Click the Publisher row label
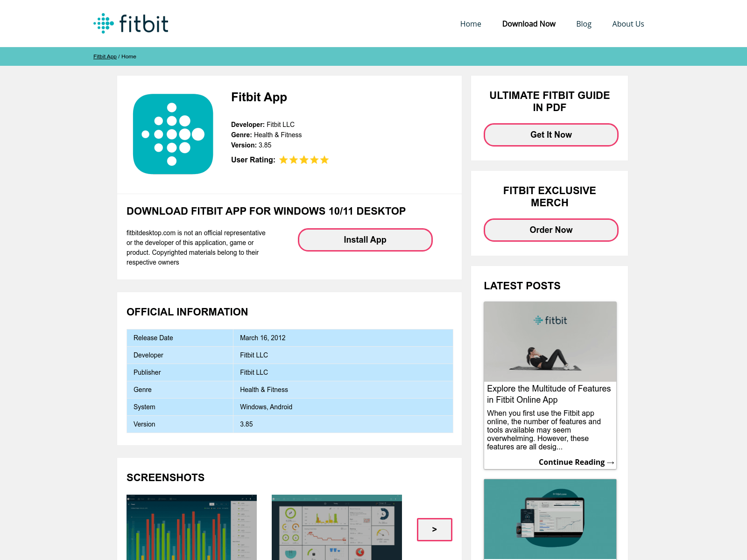 click(147, 372)
